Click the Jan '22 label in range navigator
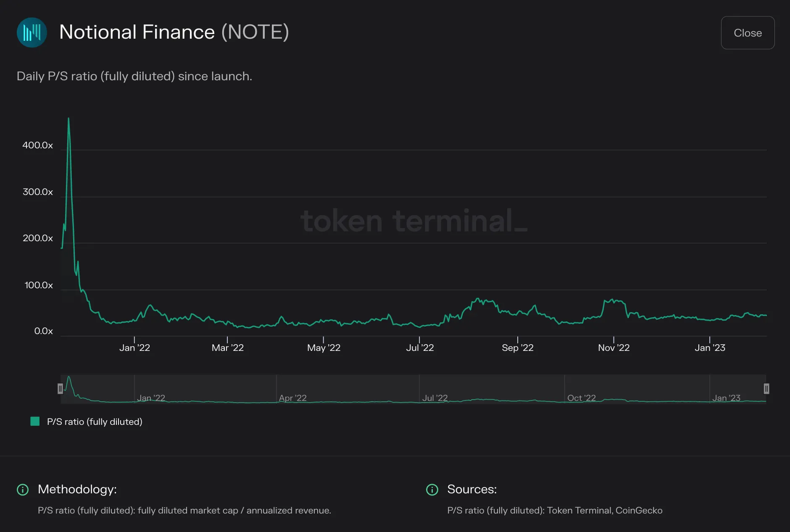The image size is (790, 532). 151,398
